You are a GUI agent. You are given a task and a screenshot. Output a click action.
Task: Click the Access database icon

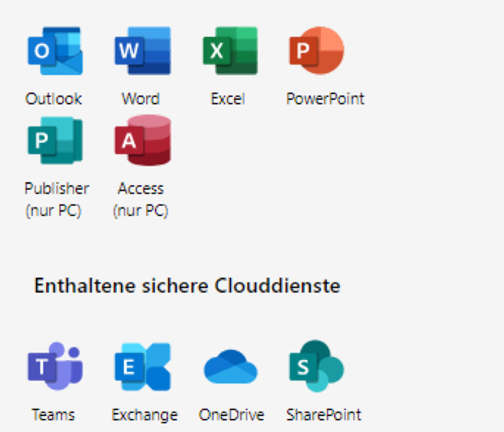143,140
